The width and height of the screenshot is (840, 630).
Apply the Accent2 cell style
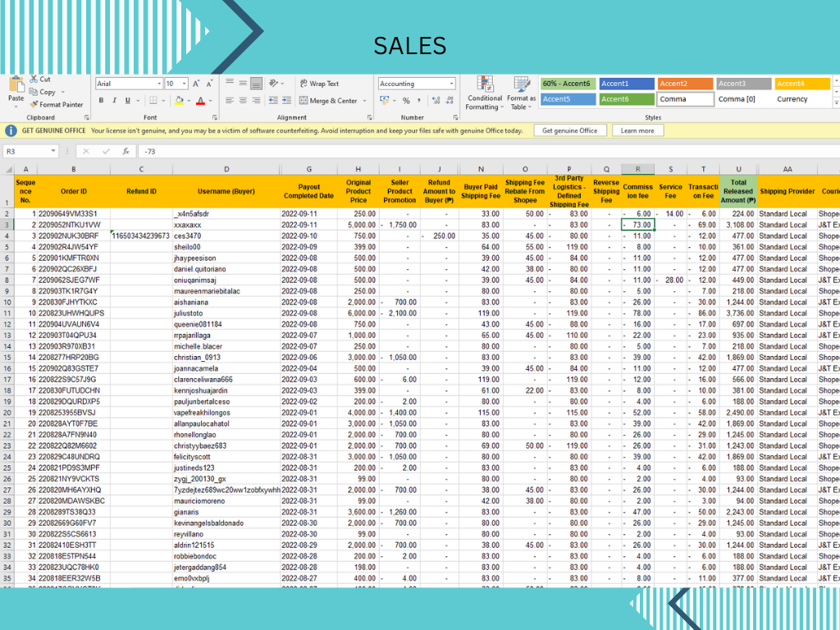685,84
